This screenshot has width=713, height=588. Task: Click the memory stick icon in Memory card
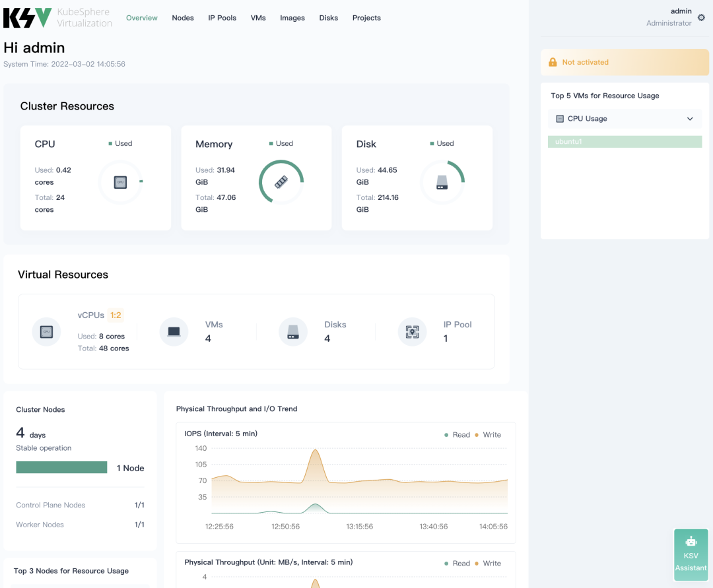(x=281, y=182)
